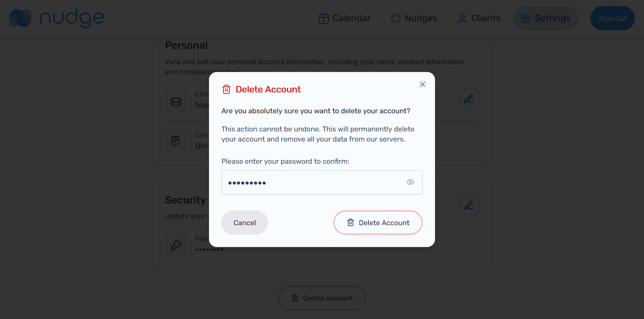Click the Sign Out button

pos(612,18)
